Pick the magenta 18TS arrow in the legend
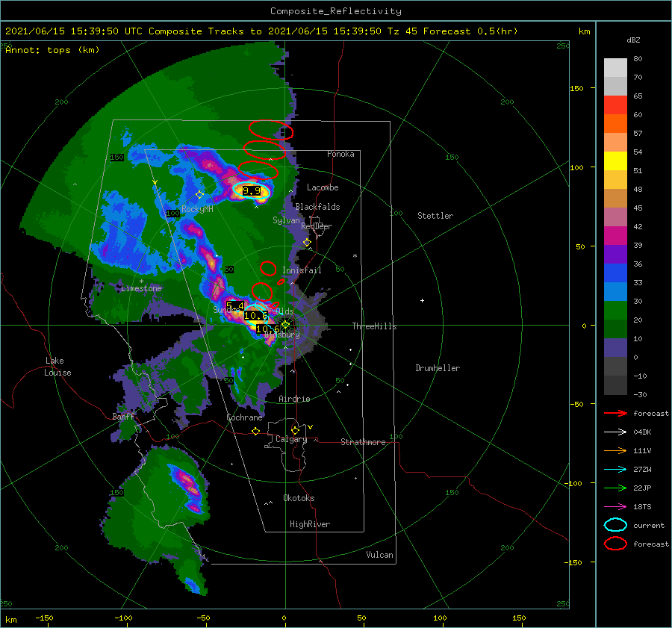The image size is (672, 628). [615, 507]
